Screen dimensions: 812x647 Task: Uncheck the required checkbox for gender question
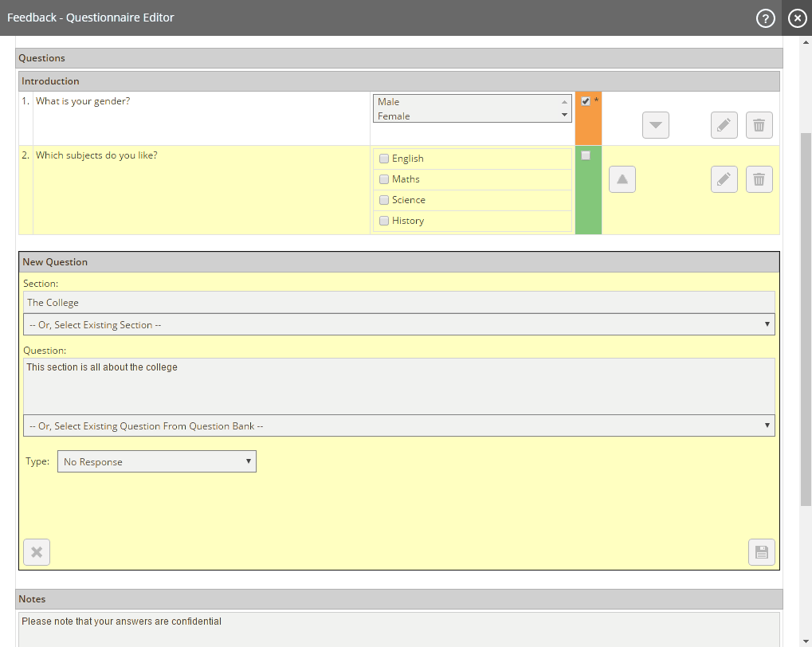tap(586, 101)
